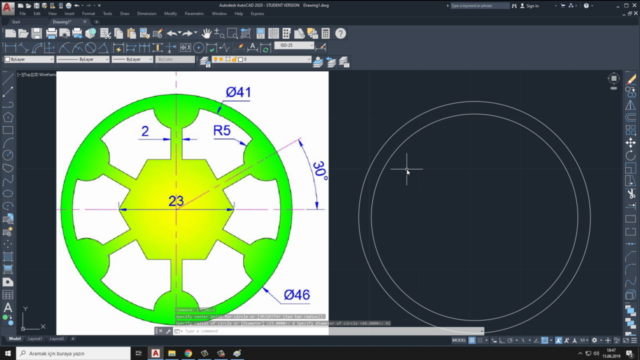Click the Paste clipboard icon
This screenshot has height=360, width=640.
point(131,33)
